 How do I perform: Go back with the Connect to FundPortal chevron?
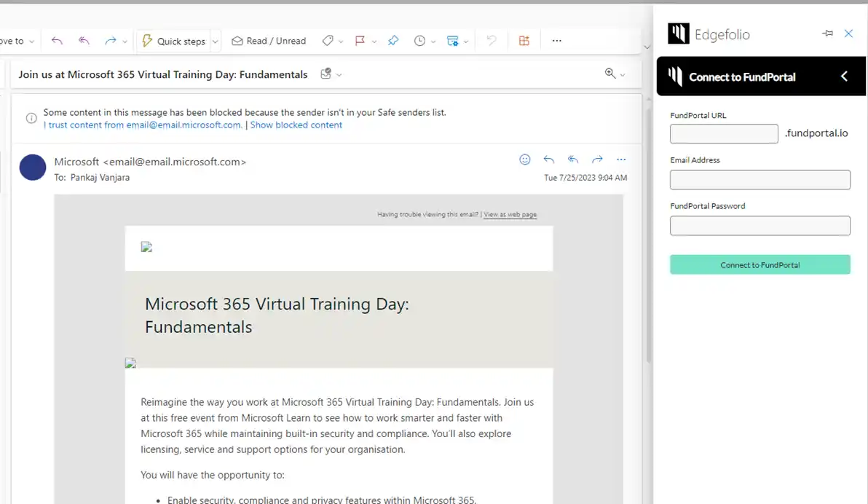(844, 76)
